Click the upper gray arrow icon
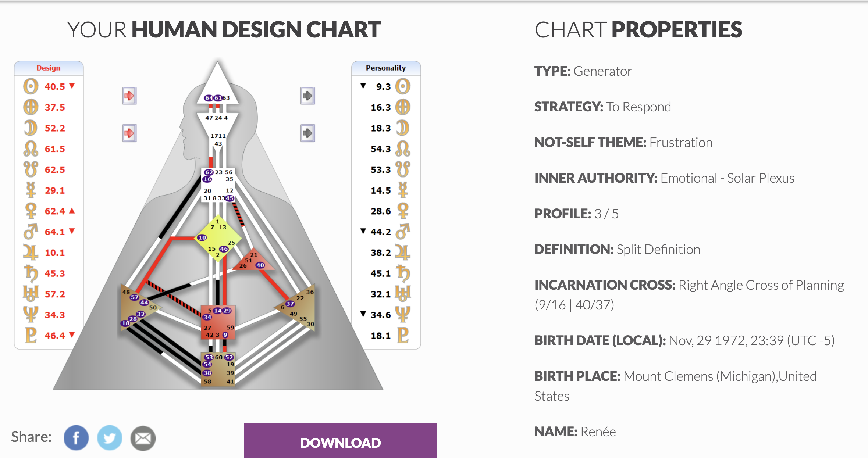This screenshot has height=458, width=868. tap(307, 96)
